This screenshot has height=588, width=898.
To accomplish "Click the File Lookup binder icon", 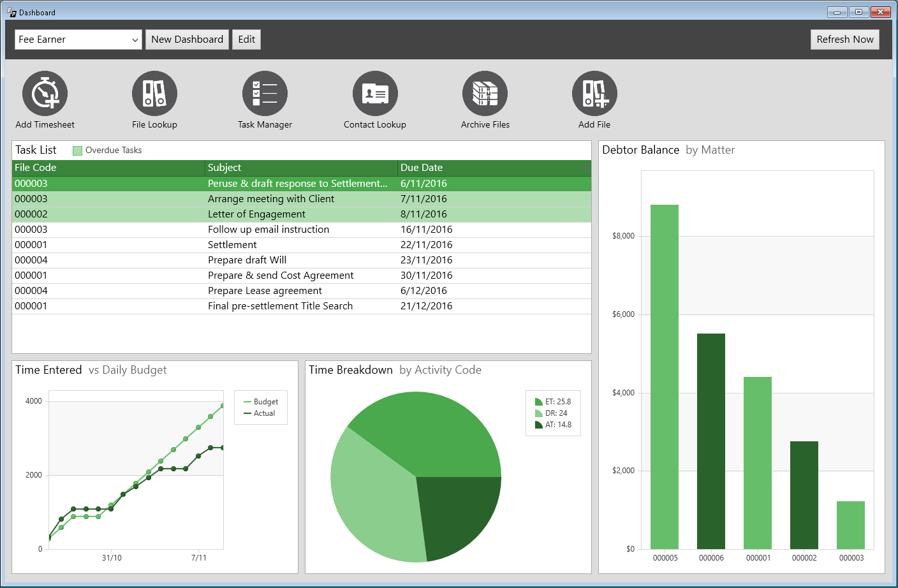I will [x=154, y=94].
